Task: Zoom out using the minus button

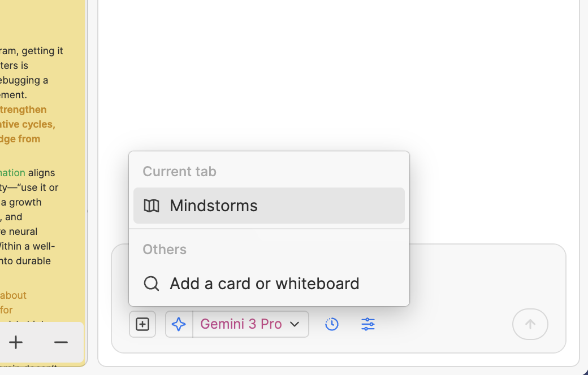Action: coord(60,342)
